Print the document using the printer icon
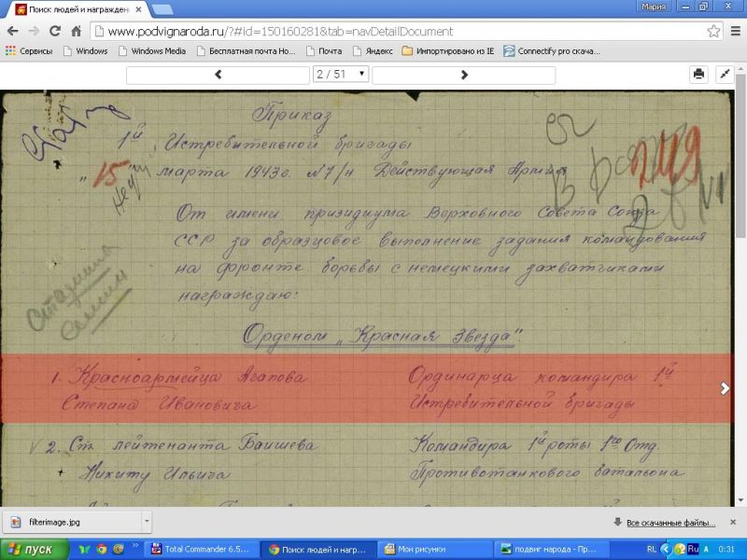 coord(698,74)
